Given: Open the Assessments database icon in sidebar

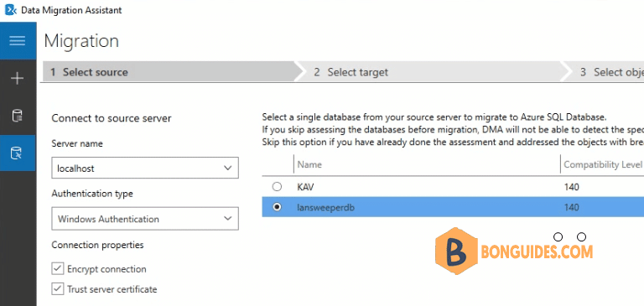Looking at the screenshot, I should pos(18,116).
